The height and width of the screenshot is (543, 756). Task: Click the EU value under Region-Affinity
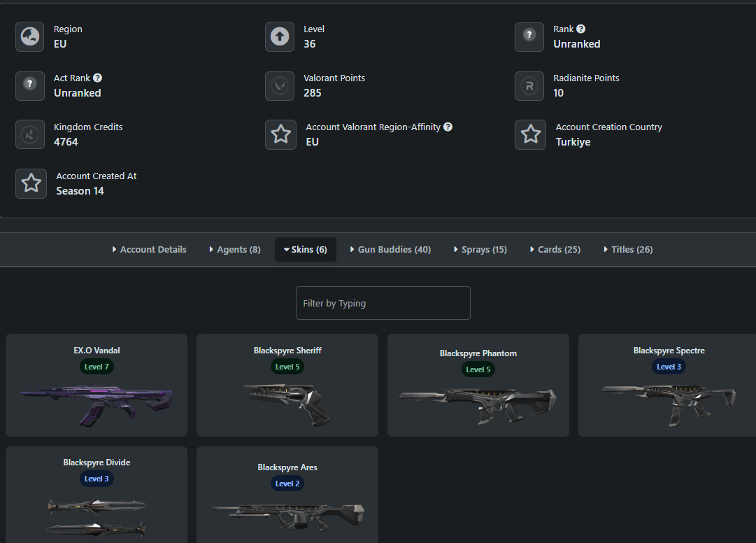click(x=313, y=142)
